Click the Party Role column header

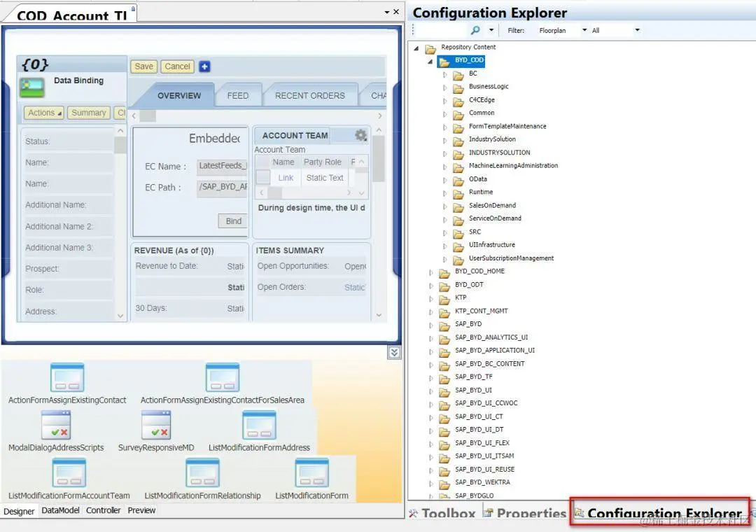[x=323, y=162]
